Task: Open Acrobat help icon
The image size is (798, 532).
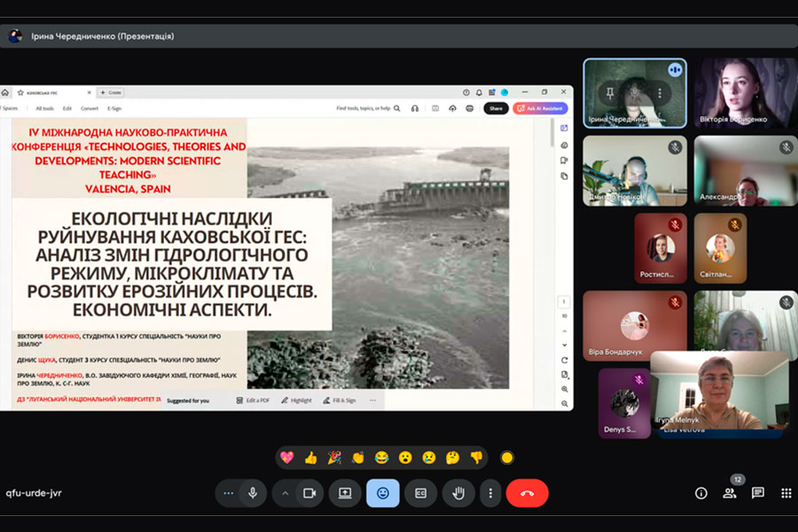Action: pyautogui.click(x=465, y=92)
